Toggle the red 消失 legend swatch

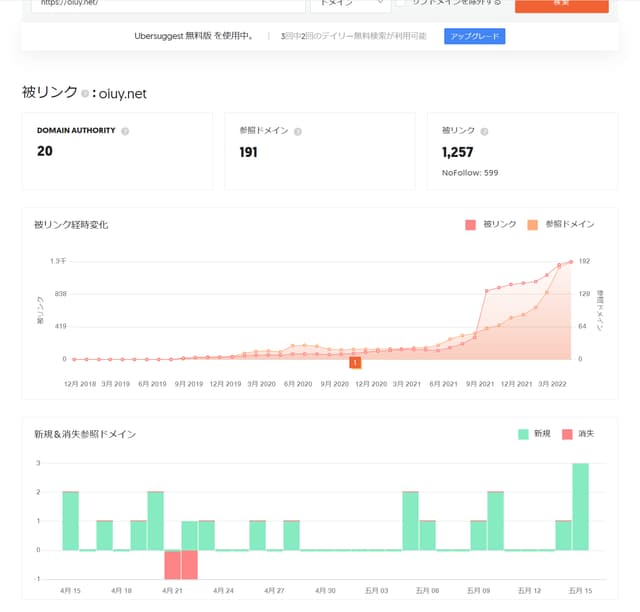(567, 434)
